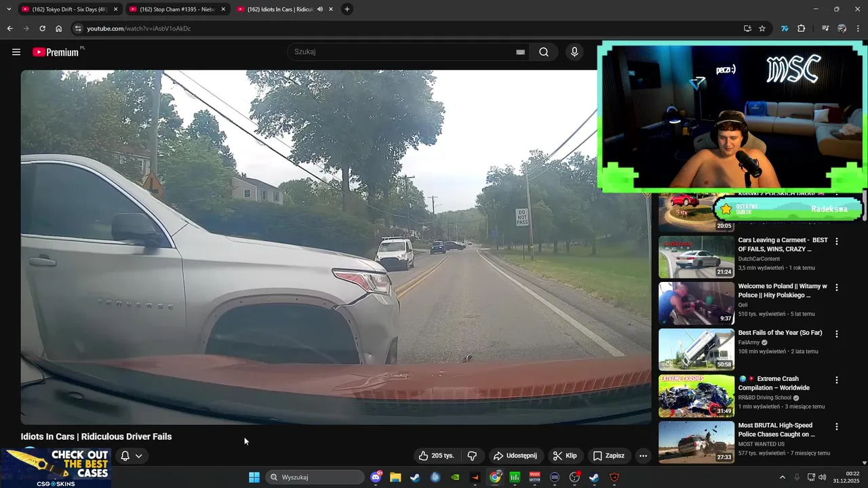Create a clip with Klip button
Image resolution: width=868 pixels, height=488 pixels.
565,455
